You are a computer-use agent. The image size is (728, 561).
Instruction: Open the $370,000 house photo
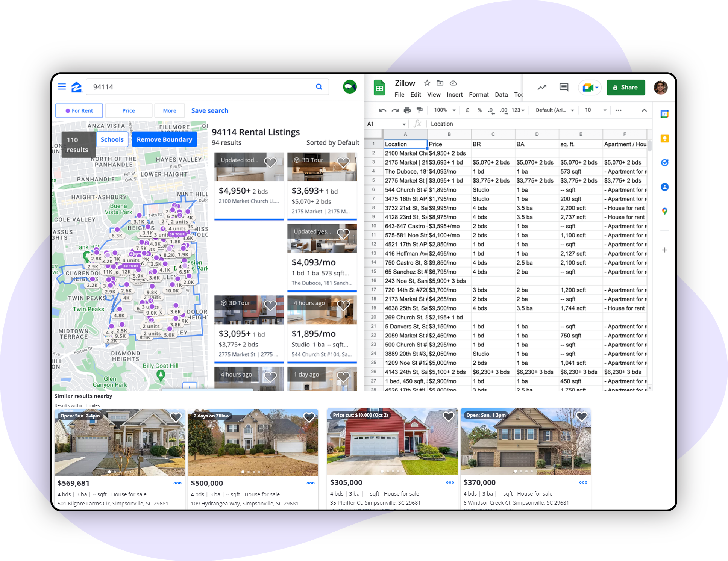point(525,442)
